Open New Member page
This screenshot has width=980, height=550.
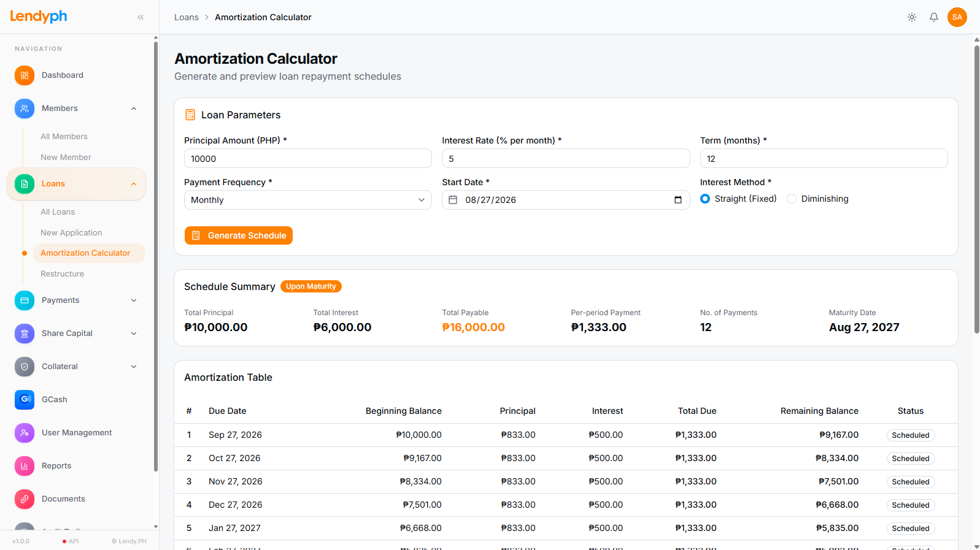point(66,158)
